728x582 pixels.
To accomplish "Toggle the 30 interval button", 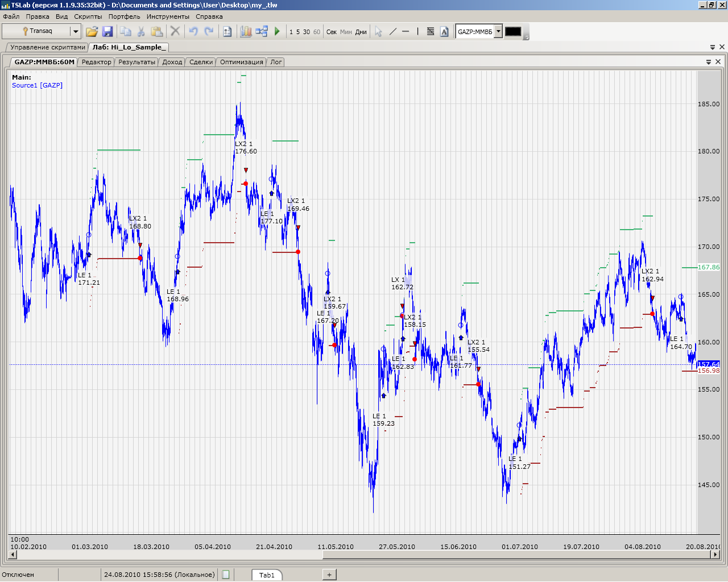I will coord(307,32).
